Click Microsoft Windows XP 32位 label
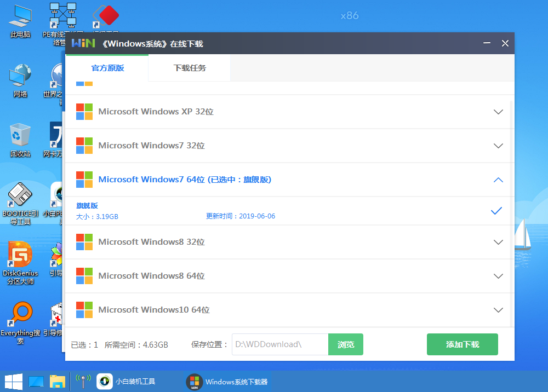 point(156,112)
